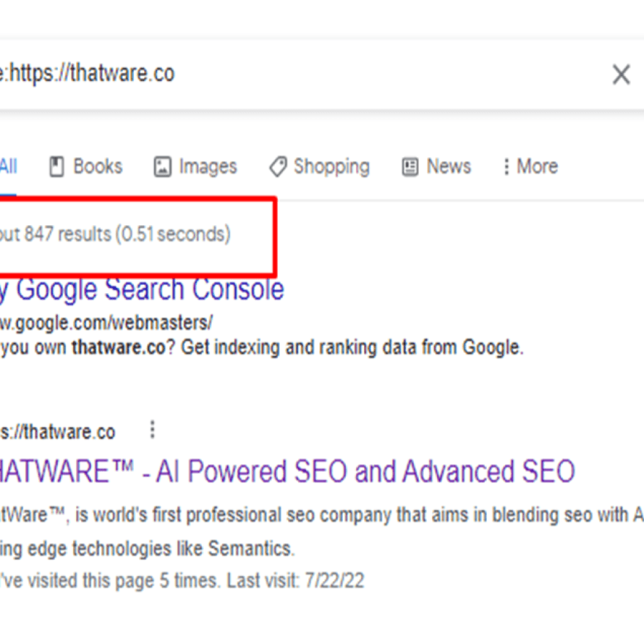Switch to the Images tab

point(196,167)
